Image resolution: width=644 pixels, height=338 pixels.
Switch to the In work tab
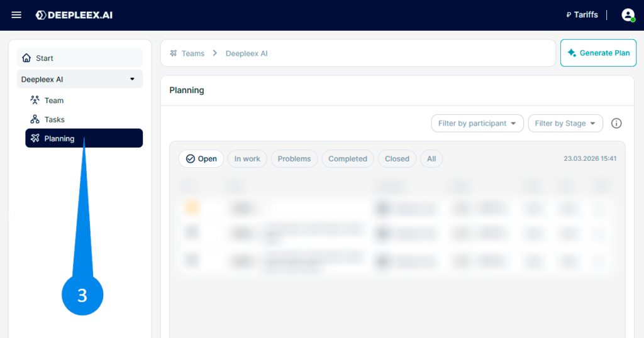tap(247, 159)
